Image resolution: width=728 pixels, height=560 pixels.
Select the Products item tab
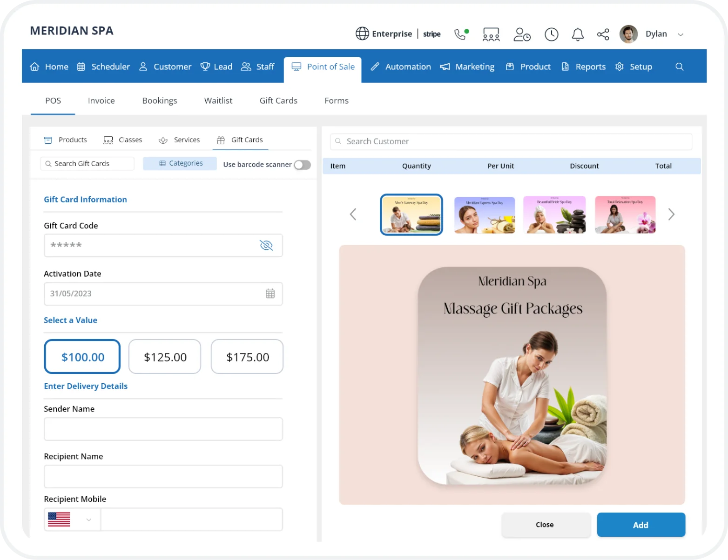[x=66, y=140]
